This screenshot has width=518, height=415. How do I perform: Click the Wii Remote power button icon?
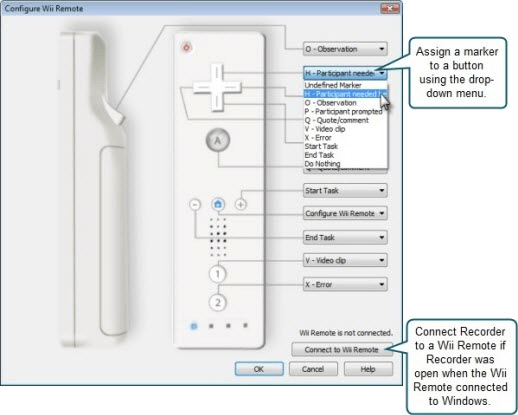pos(187,47)
